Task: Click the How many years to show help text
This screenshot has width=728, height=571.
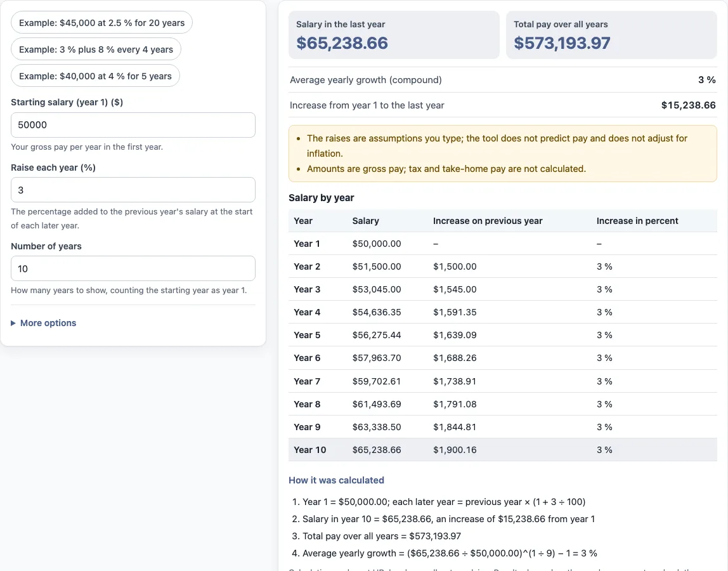Action: click(x=129, y=291)
